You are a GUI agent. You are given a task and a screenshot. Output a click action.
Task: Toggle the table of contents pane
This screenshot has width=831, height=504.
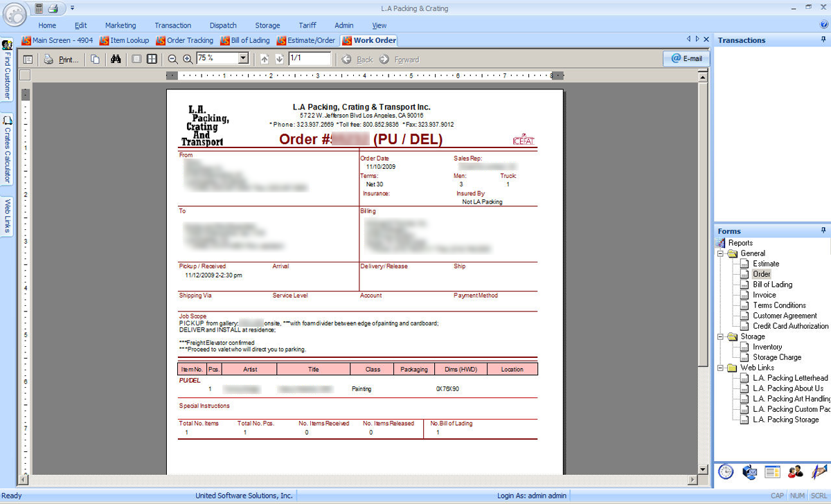[x=28, y=60]
